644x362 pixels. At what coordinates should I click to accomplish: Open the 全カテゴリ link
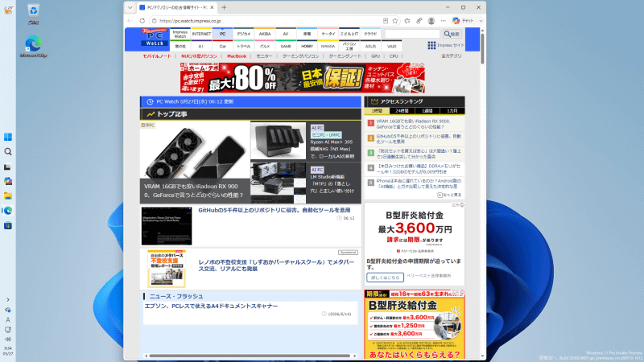click(452, 56)
